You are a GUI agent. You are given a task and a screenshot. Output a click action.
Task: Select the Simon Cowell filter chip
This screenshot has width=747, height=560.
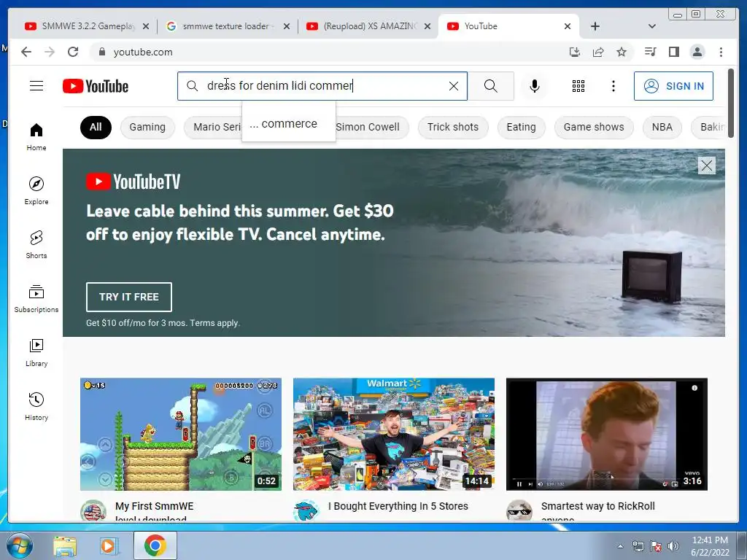(368, 127)
